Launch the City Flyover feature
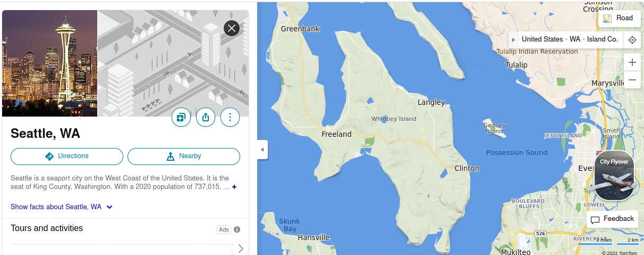The height and width of the screenshot is (255, 644). pos(614,175)
